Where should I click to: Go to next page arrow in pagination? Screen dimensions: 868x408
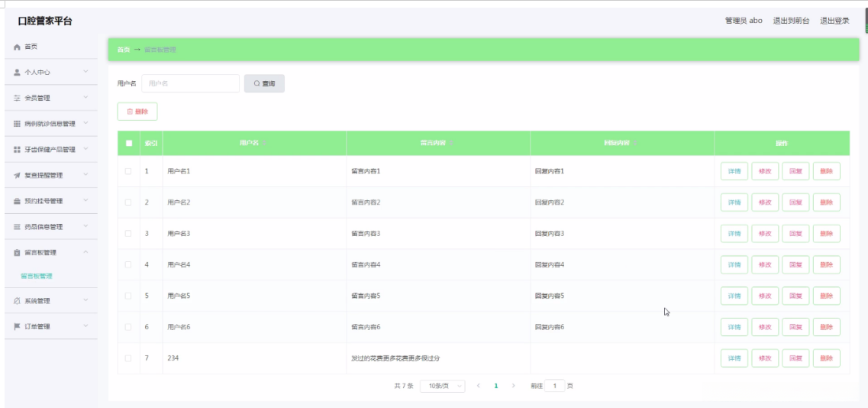click(514, 386)
